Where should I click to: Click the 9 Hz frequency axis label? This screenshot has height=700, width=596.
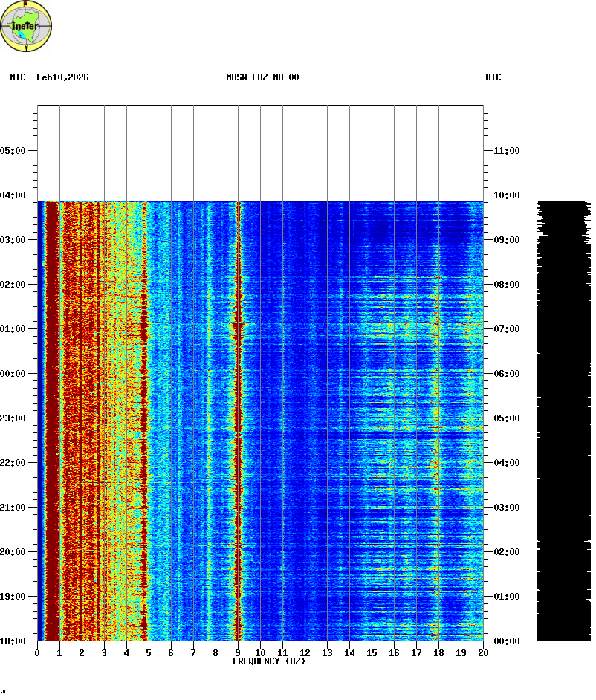coord(238,652)
